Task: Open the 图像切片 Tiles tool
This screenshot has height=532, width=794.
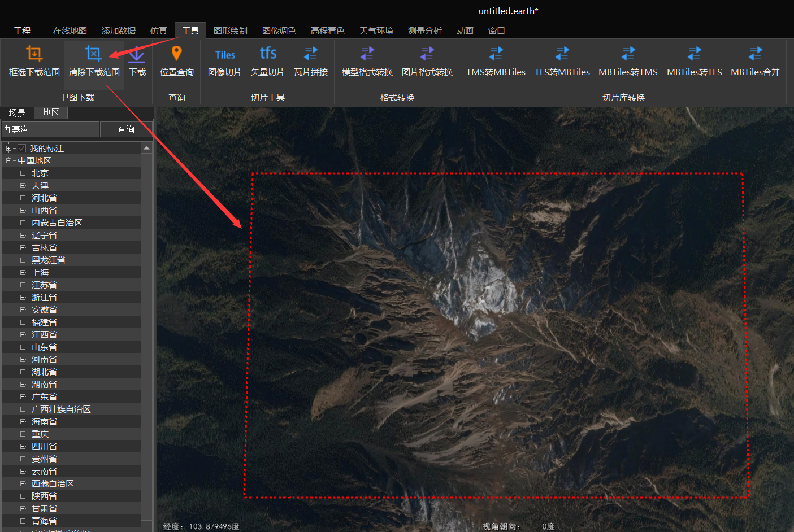Action: [225, 55]
